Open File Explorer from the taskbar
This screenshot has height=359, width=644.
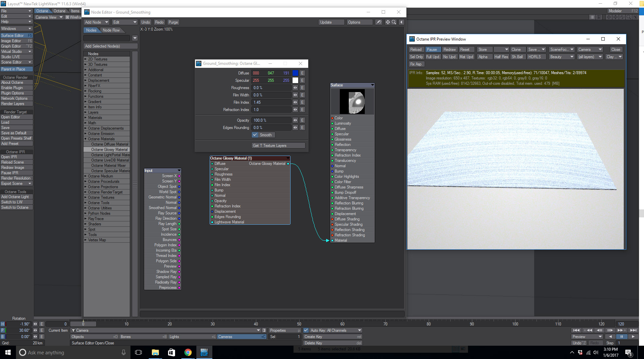[x=155, y=352]
